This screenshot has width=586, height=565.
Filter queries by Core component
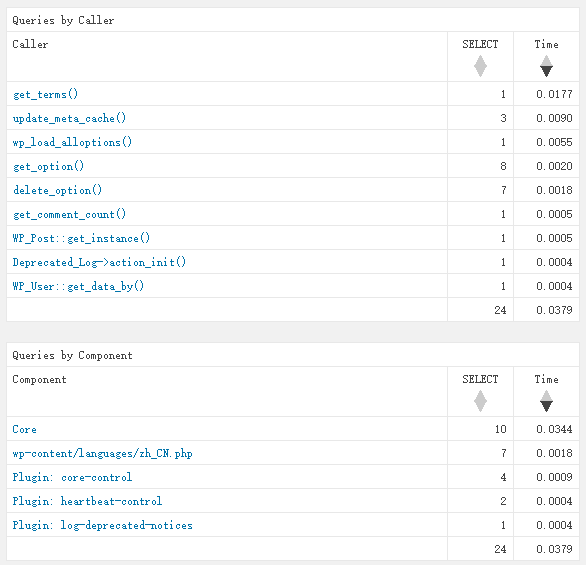(25, 429)
